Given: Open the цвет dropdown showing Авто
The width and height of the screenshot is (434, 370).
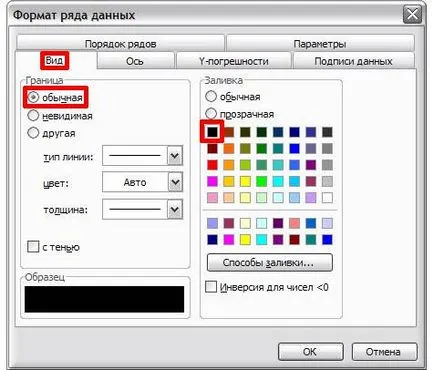Looking at the screenshot, I should [175, 182].
